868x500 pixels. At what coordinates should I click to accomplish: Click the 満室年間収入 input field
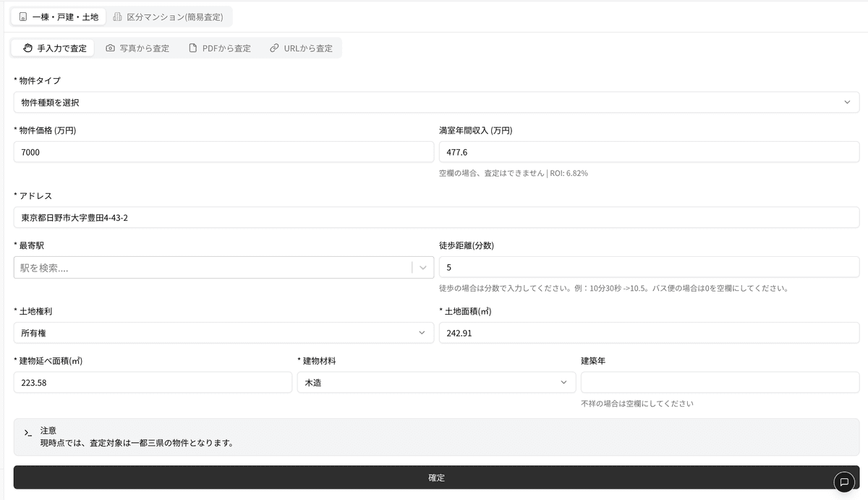[649, 153]
